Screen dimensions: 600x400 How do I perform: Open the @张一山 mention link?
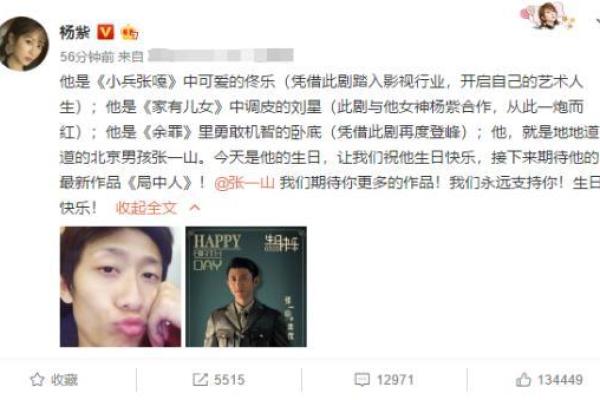[244, 183]
